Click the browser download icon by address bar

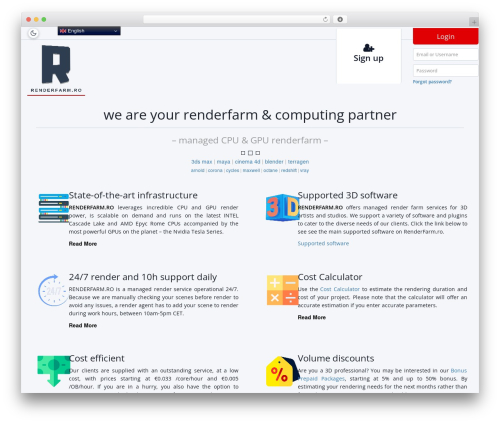[340, 19]
